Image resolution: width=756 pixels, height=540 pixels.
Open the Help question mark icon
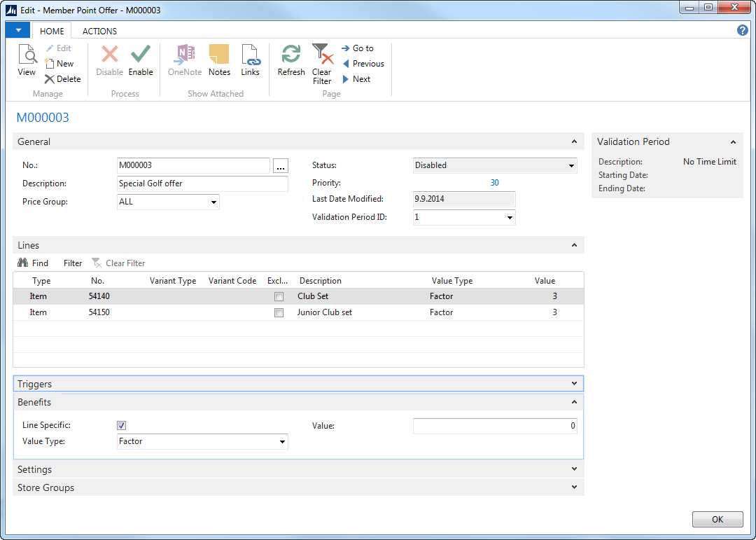pos(743,31)
